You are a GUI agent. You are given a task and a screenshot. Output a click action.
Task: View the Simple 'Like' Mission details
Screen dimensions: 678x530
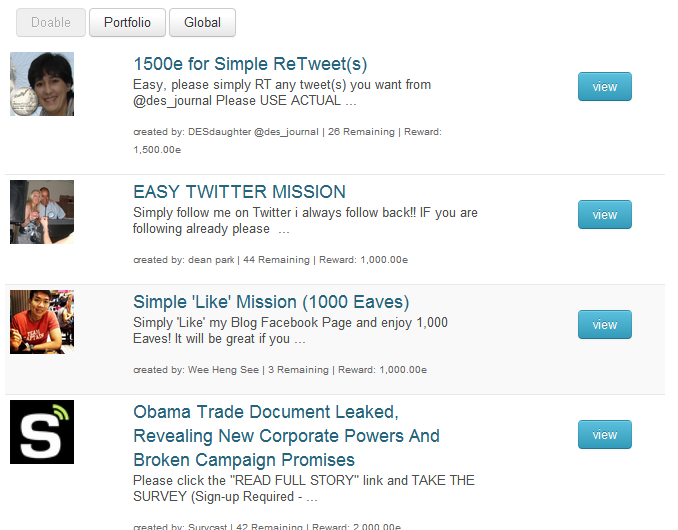[x=604, y=324]
